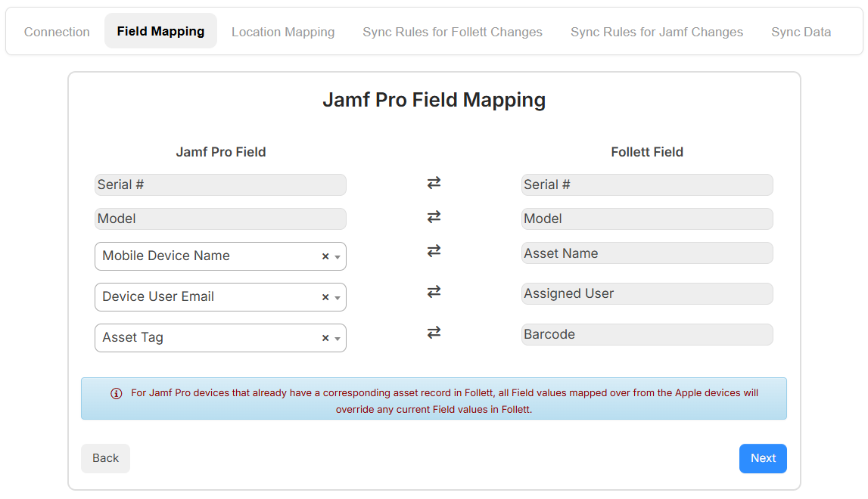Clear the Asset Tag selection
The image size is (868, 499).
pyautogui.click(x=325, y=338)
